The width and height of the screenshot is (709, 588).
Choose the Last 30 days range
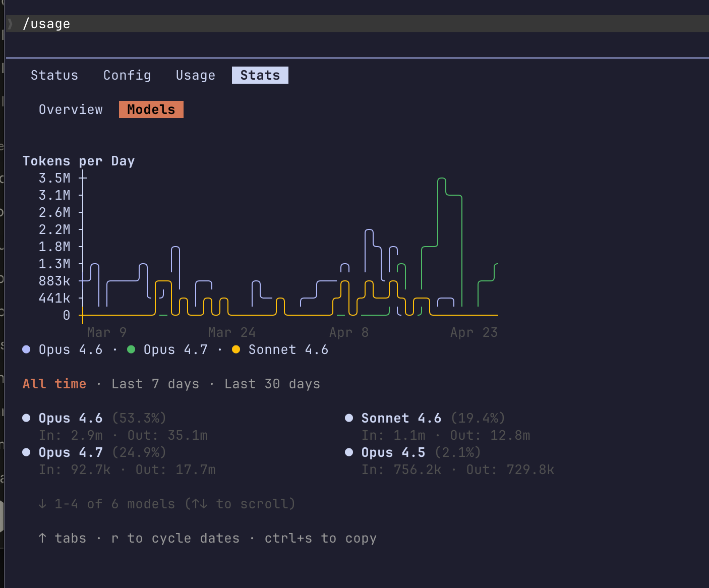click(272, 384)
